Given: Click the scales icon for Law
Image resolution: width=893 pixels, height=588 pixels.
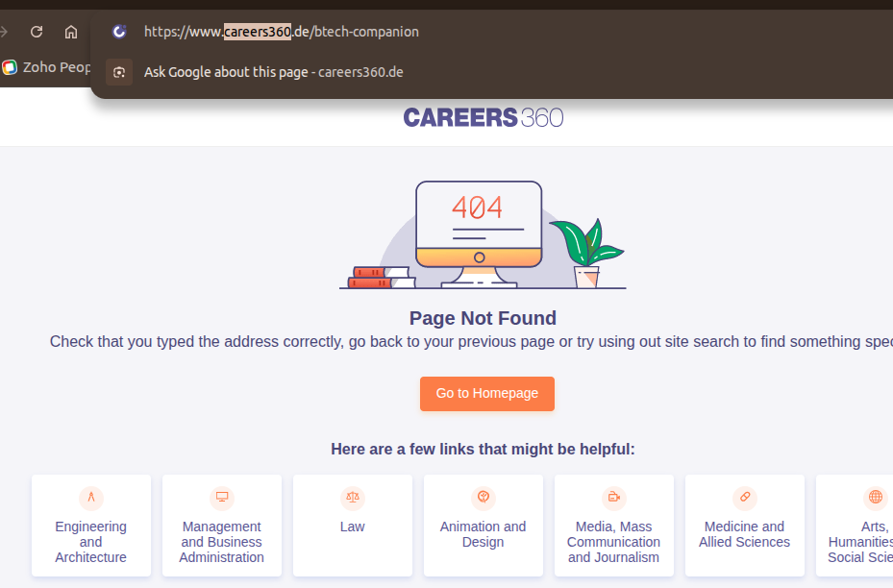Looking at the screenshot, I should pos(353,498).
